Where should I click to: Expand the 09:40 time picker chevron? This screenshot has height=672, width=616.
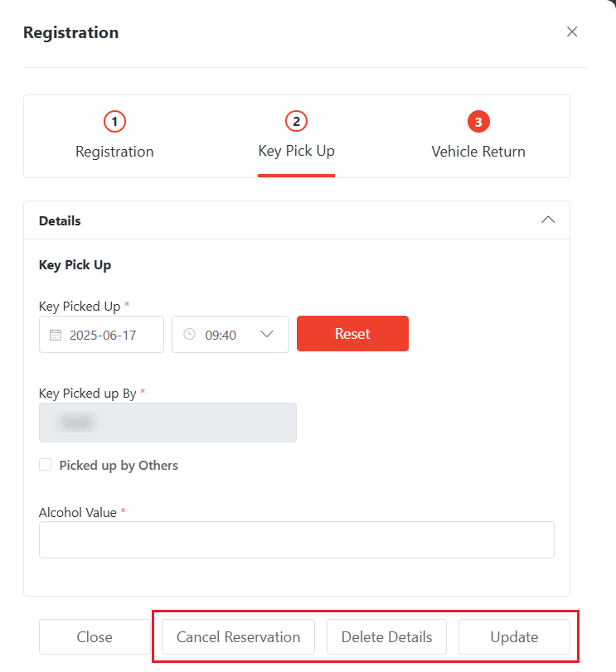(266, 334)
